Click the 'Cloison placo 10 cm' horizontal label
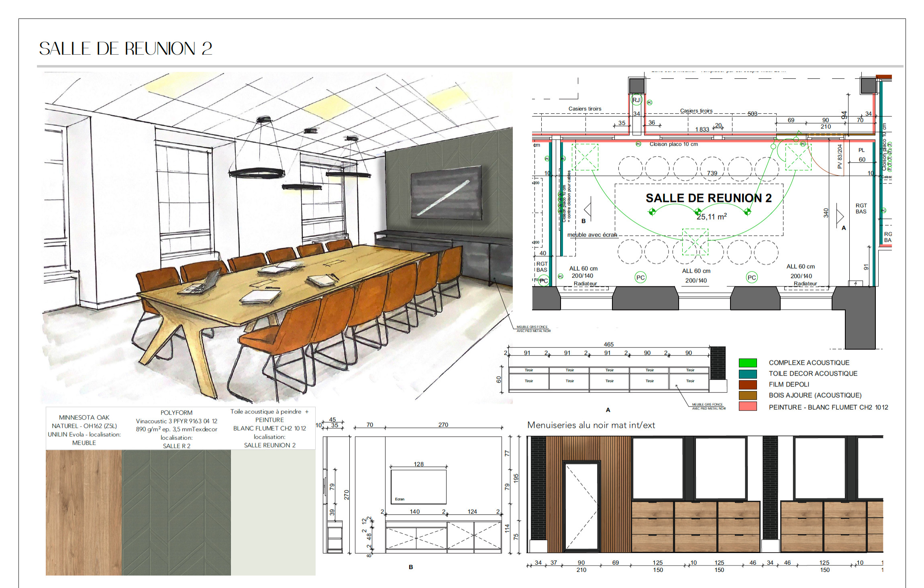The image size is (924, 588). 673,144
